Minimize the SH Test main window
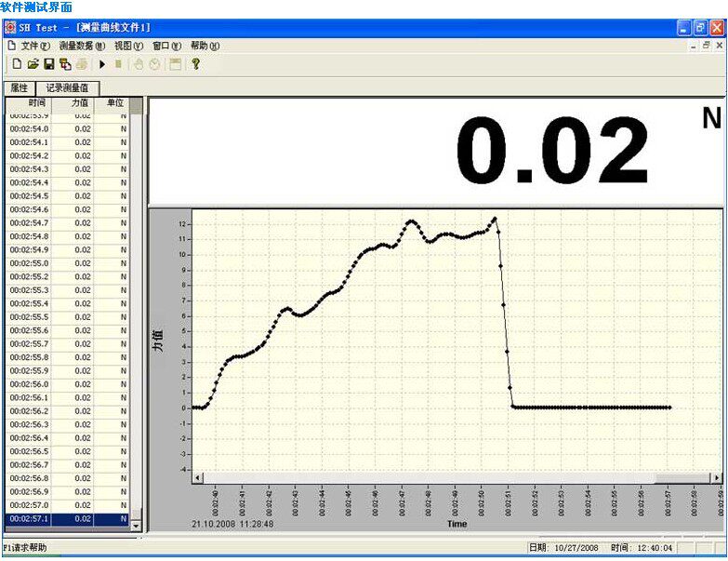Screen dimensions: 728x561 click(684, 28)
